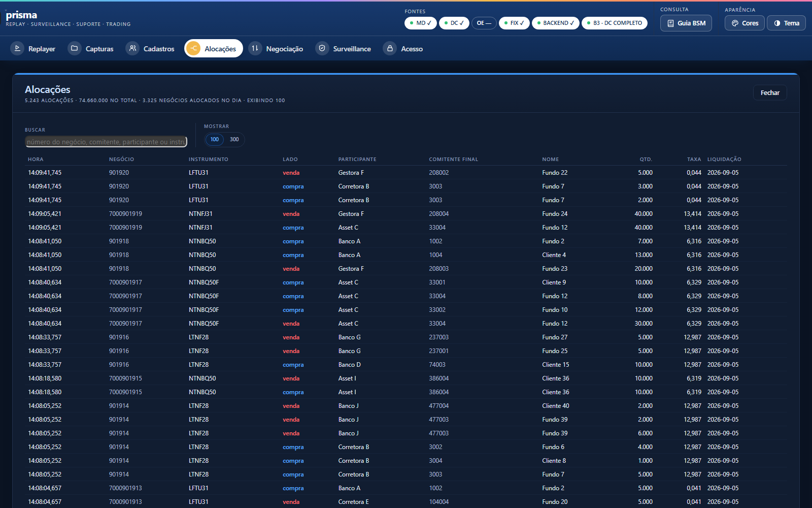Click the Negociação arrows icon

[x=255, y=48]
